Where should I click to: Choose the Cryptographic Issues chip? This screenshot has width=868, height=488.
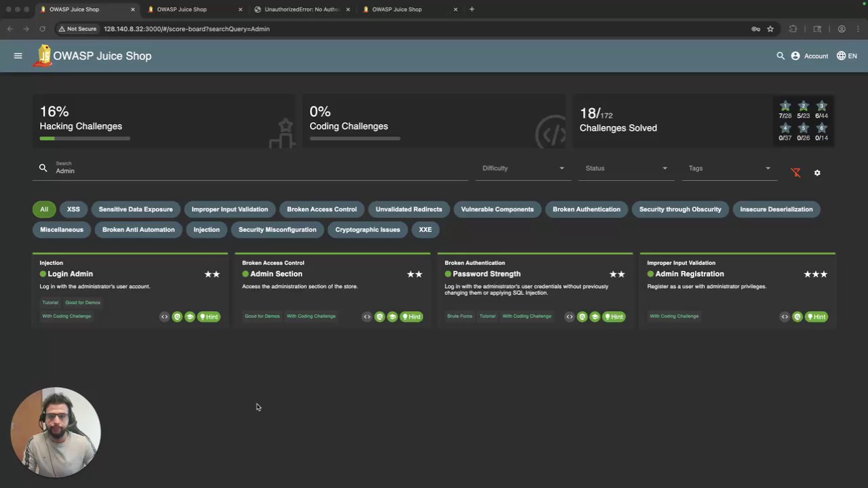point(368,230)
